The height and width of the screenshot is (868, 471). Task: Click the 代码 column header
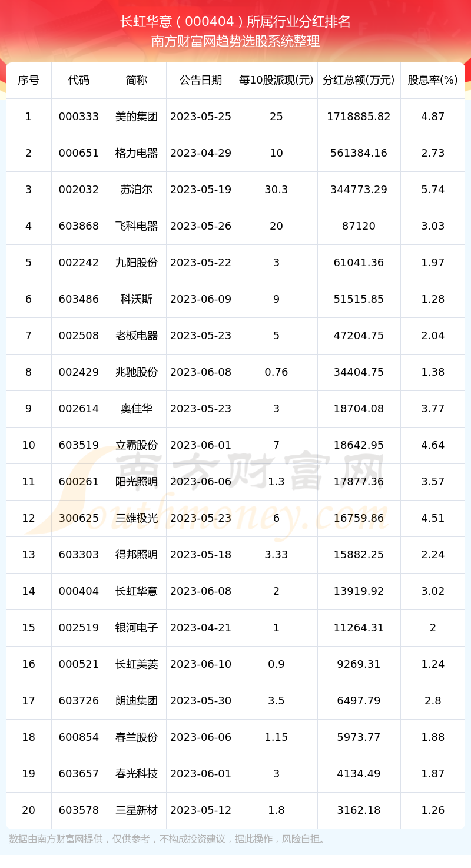pos(79,80)
